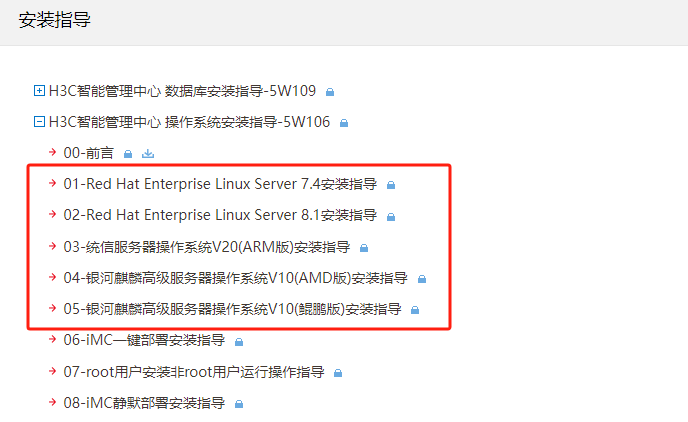Viewport: 688px width, 422px height.
Task: Click the 安装指导 page heading
Action: 54,20
